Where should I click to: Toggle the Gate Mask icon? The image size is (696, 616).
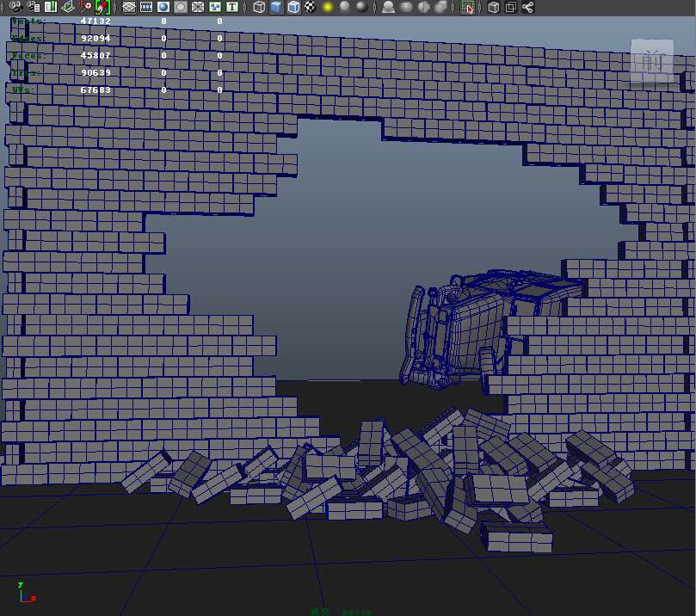tap(181, 7)
